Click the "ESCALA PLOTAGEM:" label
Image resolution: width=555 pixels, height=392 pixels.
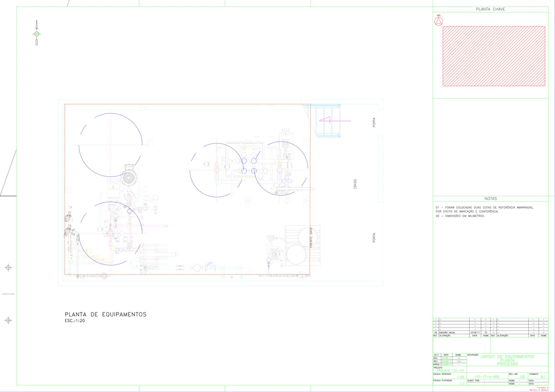coord(443,381)
